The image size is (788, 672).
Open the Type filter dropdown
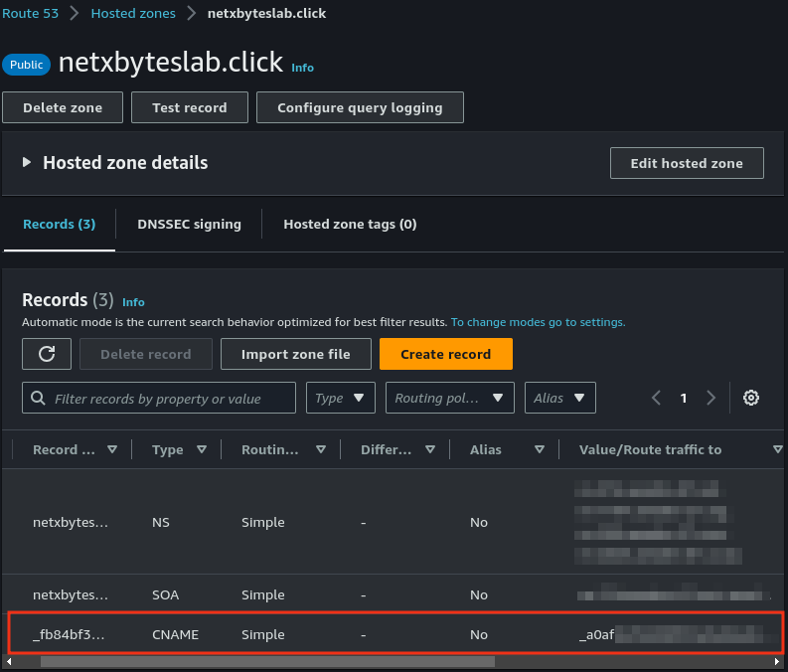(x=341, y=398)
